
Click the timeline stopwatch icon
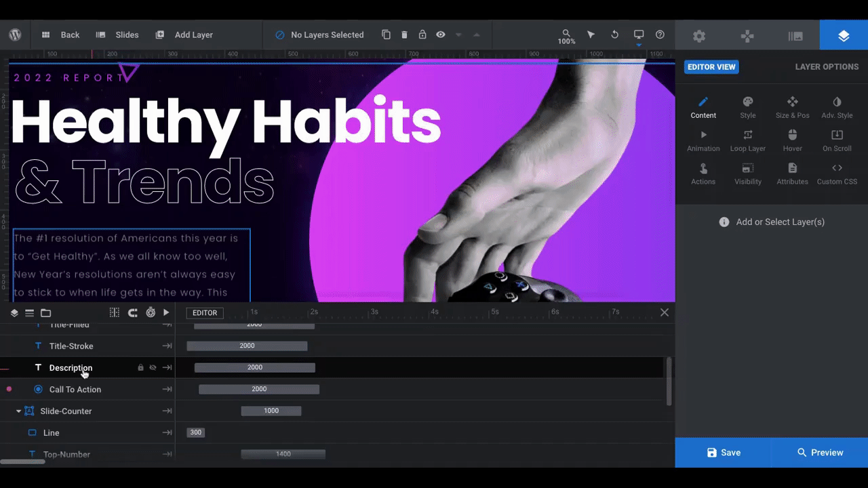tap(151, 312)
